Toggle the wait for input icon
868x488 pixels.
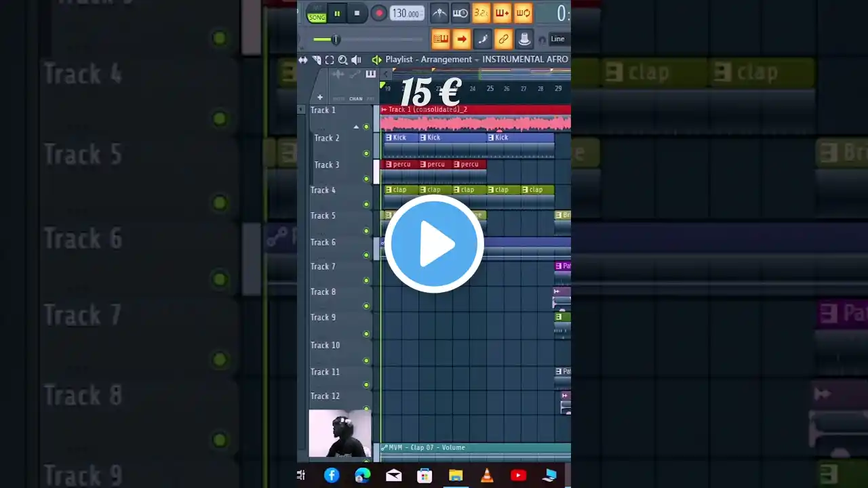point(460,13)
